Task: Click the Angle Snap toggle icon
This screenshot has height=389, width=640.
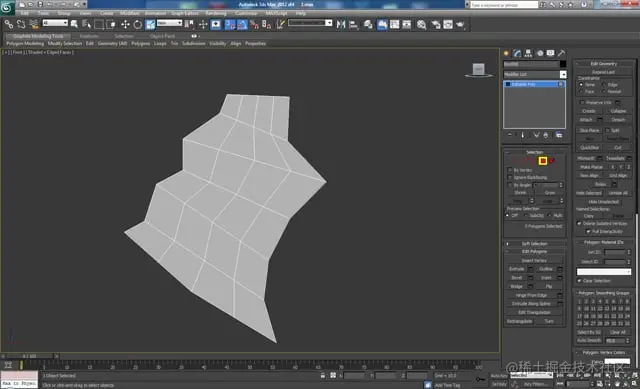Action: (x=242, y=24)
